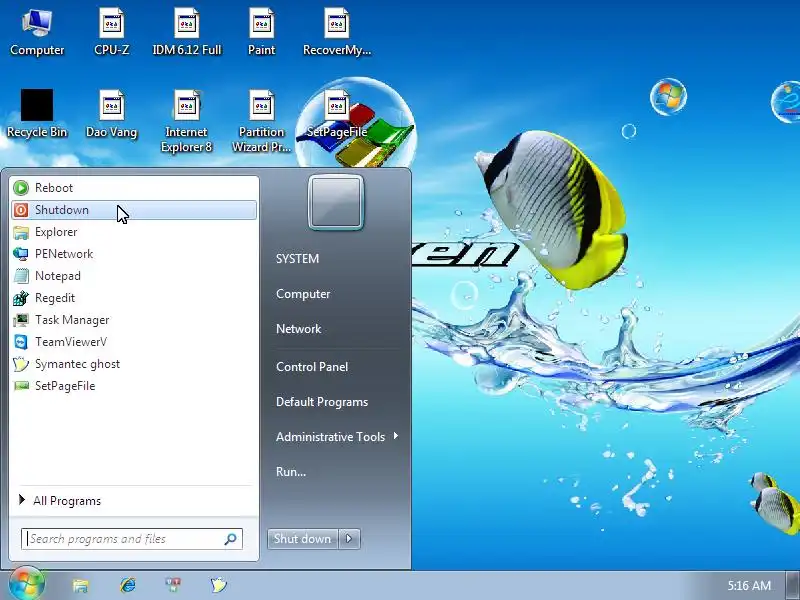Choose Notepad label in the Start menu
Image resolution: width=800 pixels, height=600 pixels.
(58, 276)
